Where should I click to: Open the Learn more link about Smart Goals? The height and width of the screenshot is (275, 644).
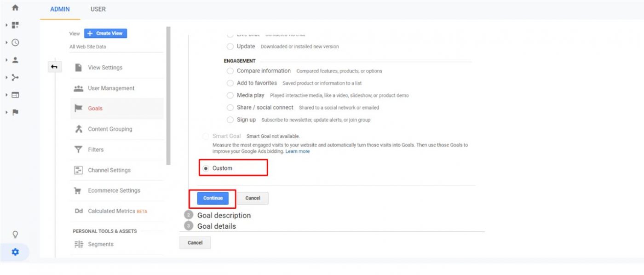click(298, 151)
